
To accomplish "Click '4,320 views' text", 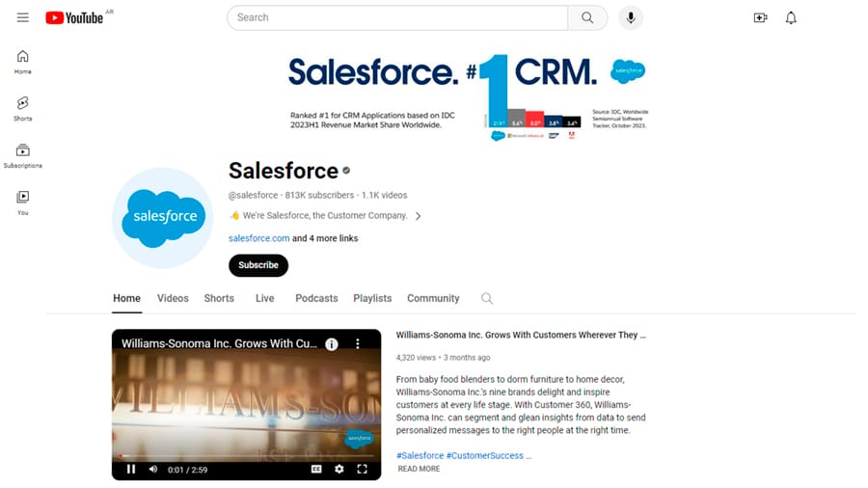I will [416, 358].
